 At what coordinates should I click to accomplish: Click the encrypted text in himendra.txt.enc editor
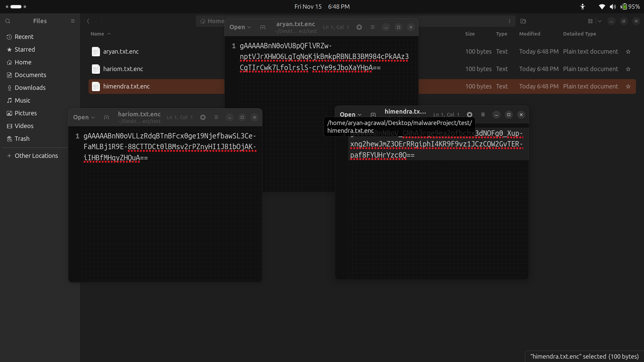[436, 144]
